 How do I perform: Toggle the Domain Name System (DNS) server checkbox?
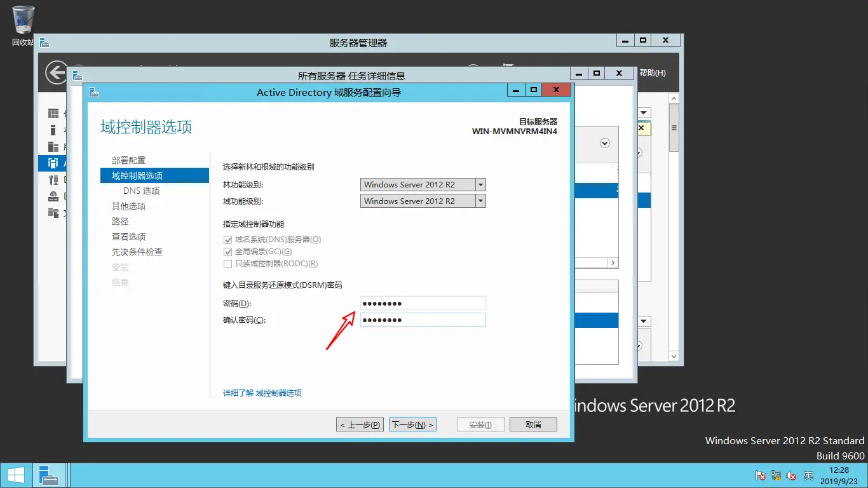click(227, 240)
